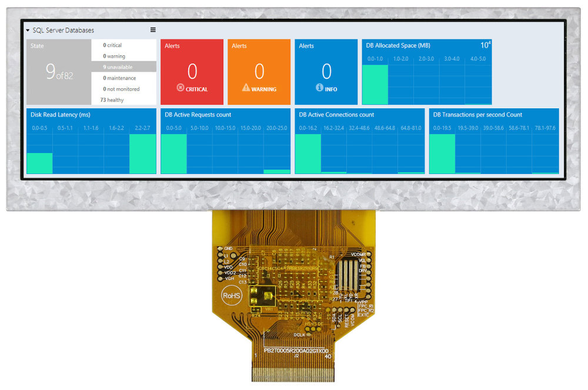The image size is (588, 390).
Task: Click the 'DB Allocated Space (MB)' chart title
Action: click(398, 45)
